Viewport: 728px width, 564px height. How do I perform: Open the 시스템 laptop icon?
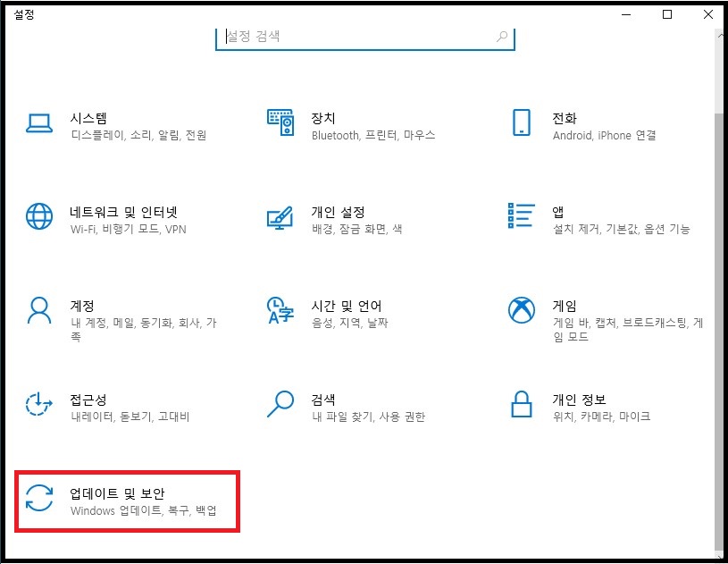tap(39, 123)
